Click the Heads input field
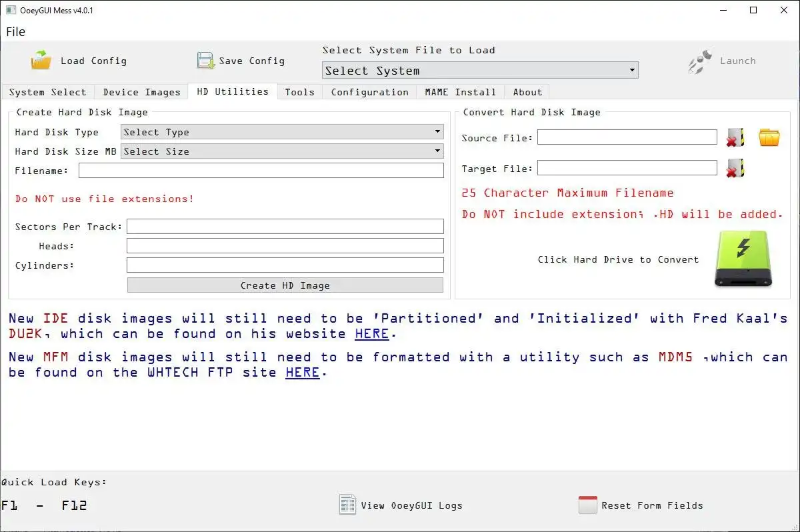The image size is (800, 532). click(x=285, y=246)
